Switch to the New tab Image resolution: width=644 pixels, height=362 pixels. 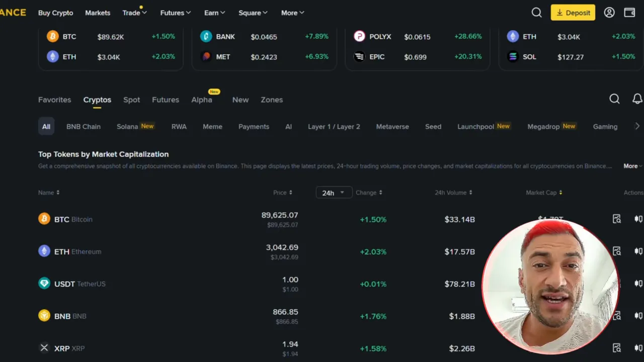pyautogui.click(x=240, y=100)
